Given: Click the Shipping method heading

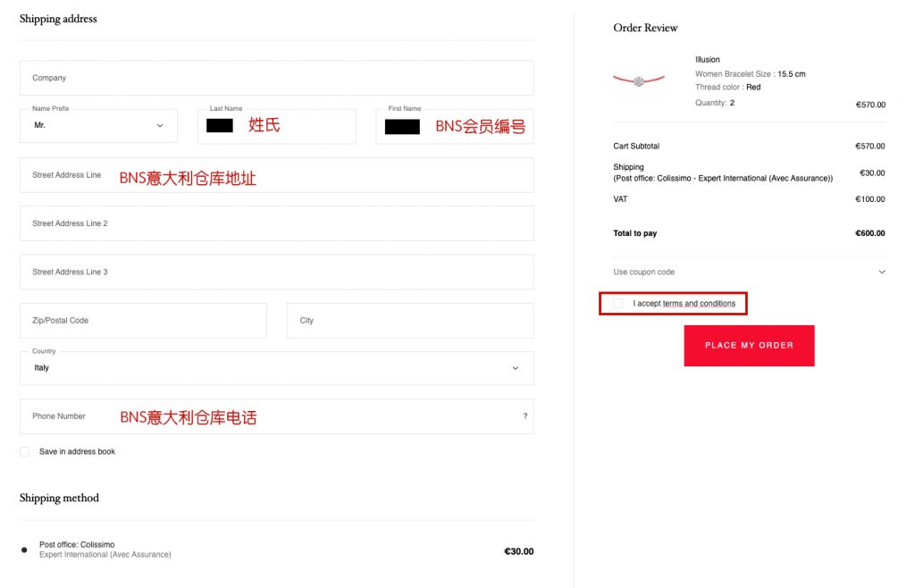Looking at the screenshot, I should coord(59,498).
